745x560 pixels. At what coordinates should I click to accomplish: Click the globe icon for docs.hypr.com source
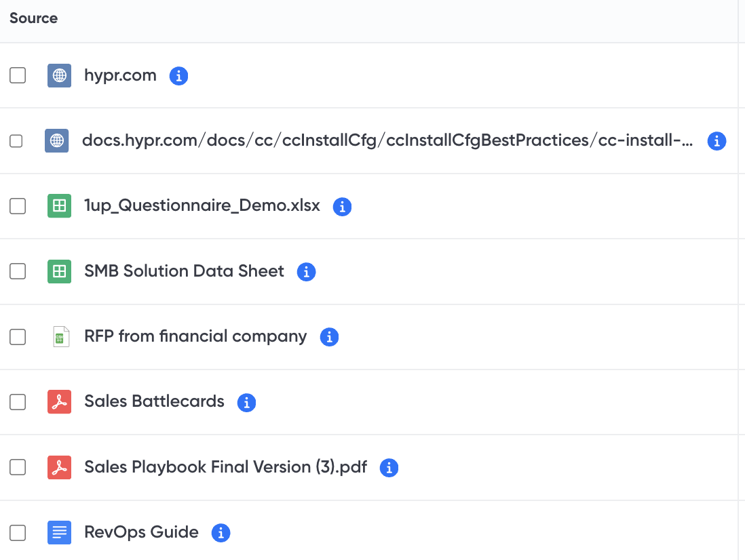[x=56, y=140]
